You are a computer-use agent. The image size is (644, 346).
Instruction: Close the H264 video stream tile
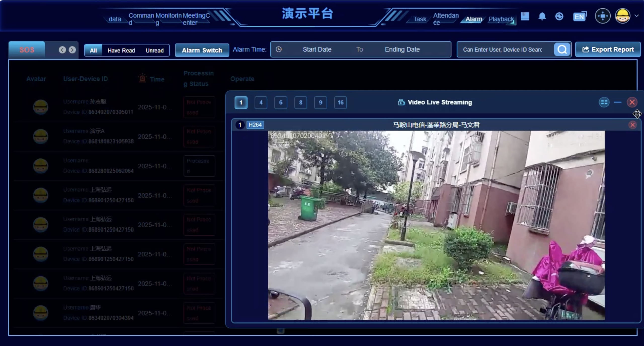[x=632, y=125]
